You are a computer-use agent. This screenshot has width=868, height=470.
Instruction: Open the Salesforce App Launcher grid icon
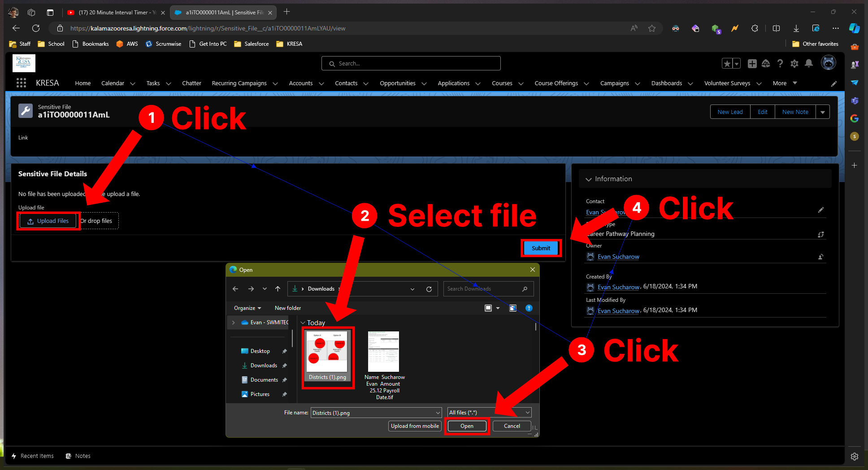21,83
